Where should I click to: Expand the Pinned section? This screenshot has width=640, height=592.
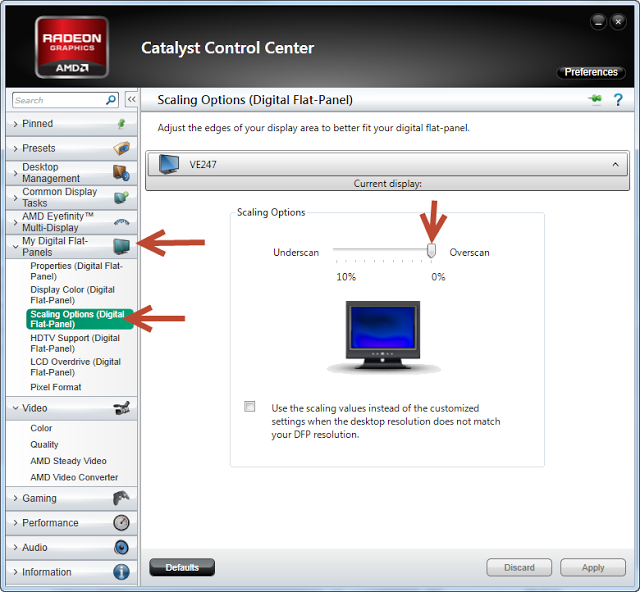(16, 124)
